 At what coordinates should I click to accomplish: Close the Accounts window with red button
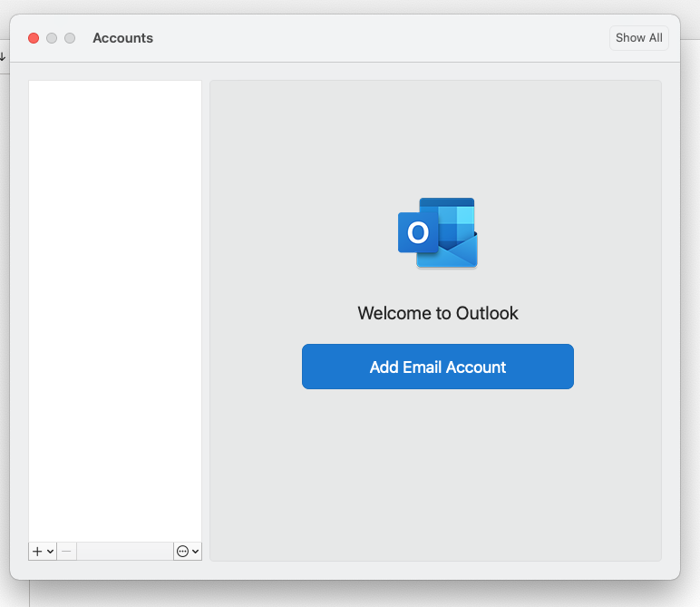tap(34, 38)
